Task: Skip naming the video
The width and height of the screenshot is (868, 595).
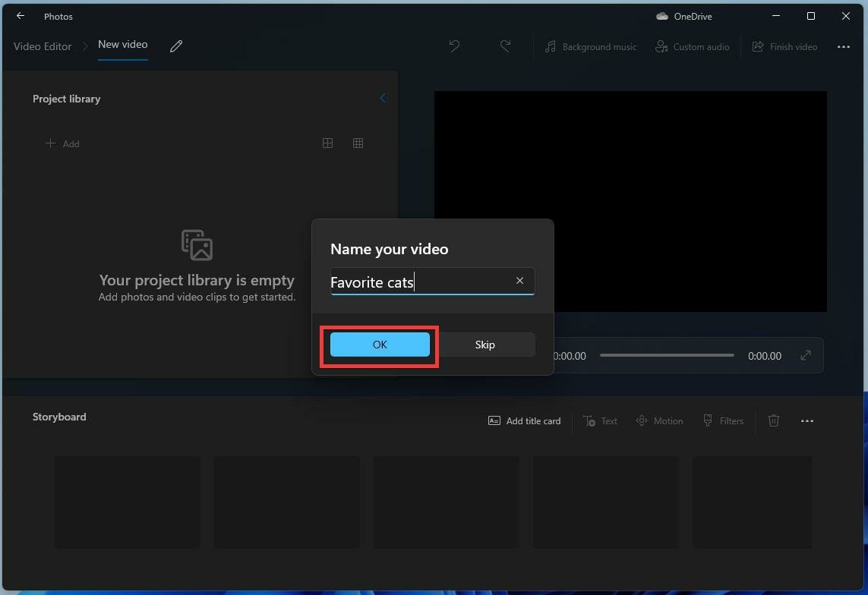Action: 485,345
